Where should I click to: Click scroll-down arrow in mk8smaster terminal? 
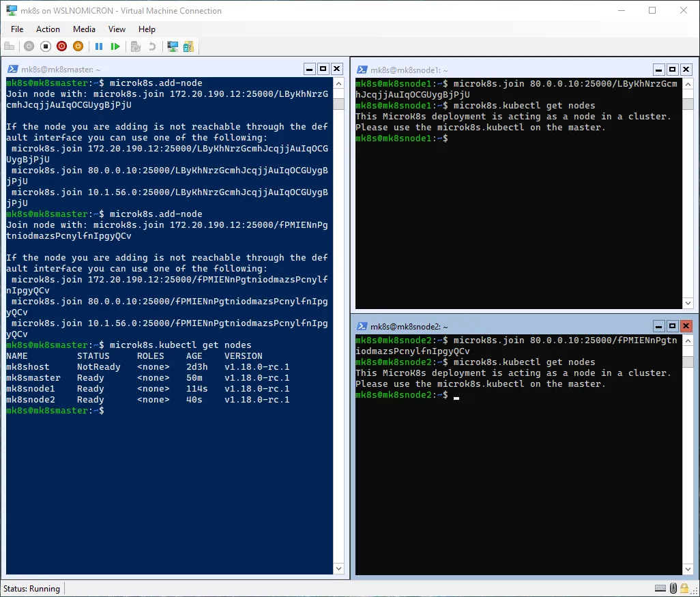338,568
